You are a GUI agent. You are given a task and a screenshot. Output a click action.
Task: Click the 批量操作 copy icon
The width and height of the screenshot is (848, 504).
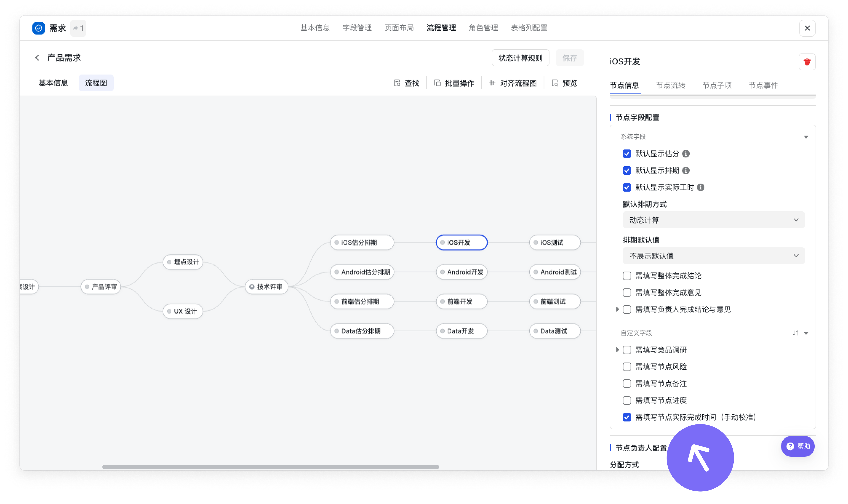tap(437, 83)
